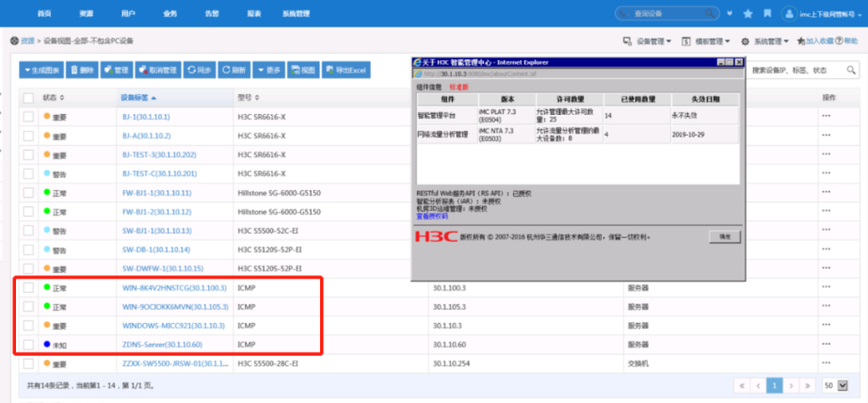Sort by the 设备标签 column header
868x403 pixels.
click(138, 98)
